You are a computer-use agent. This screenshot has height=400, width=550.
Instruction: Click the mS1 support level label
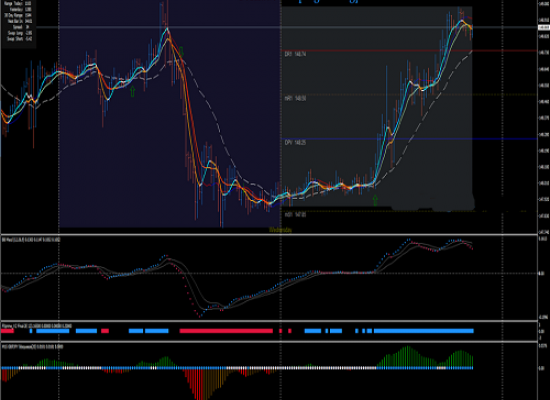pos(295,214)
